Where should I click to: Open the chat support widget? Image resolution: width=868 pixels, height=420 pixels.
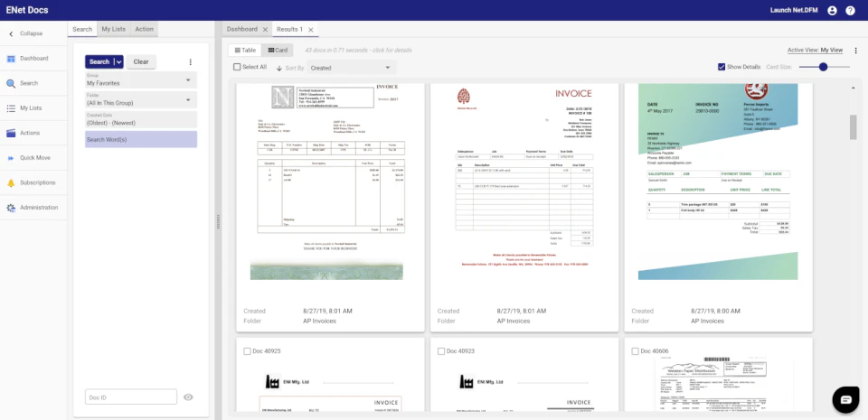tap(846, 400)
